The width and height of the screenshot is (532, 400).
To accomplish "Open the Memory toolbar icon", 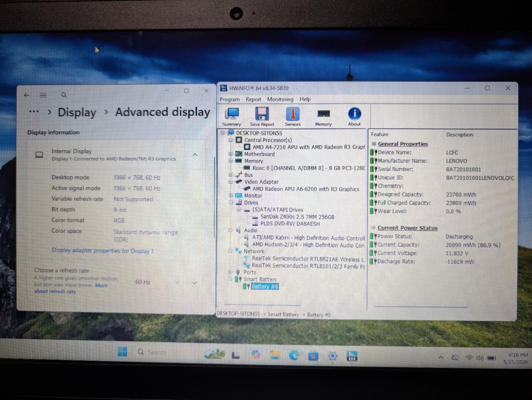I will click(x=323, y=117).
